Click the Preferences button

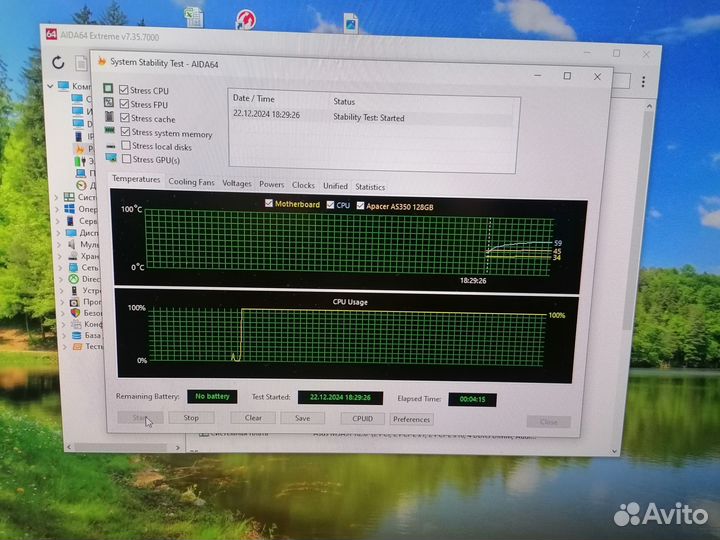pos(411,419)
